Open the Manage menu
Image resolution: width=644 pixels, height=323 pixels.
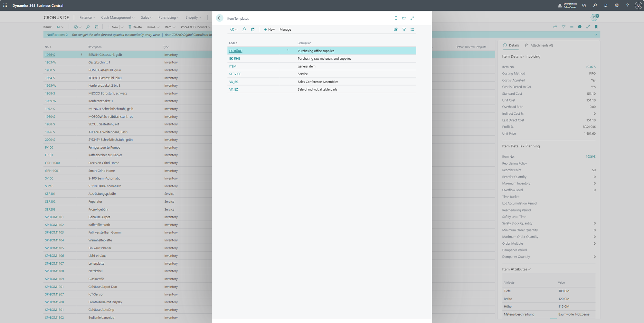tap(285, 29)
